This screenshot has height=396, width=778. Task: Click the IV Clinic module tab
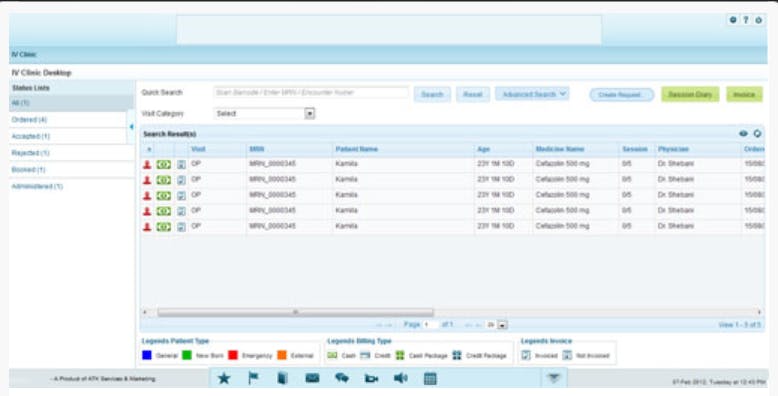click(24, 55)
